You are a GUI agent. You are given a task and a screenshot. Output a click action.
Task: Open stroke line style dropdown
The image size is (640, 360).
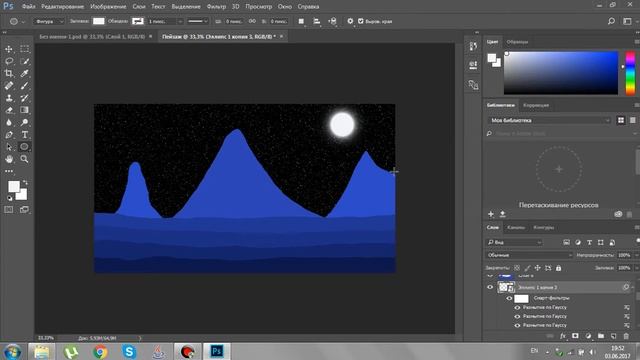198,21
